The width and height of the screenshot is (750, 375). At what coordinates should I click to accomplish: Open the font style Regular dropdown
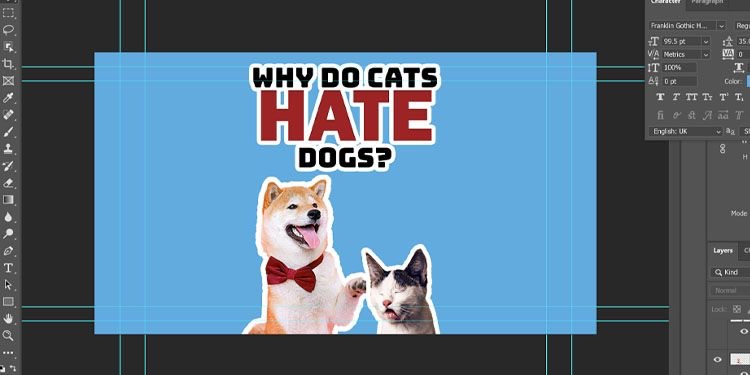coord(742,25)
